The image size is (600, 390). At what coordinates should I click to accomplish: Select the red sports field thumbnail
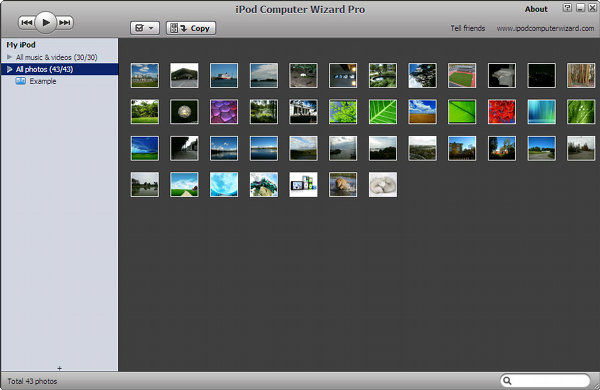[462, 75]
